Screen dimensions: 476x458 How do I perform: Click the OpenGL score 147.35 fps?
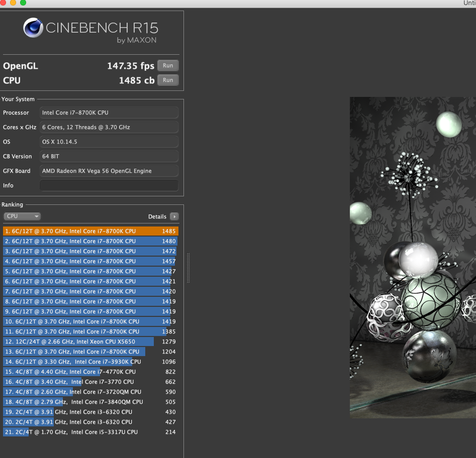click(131, 66)
